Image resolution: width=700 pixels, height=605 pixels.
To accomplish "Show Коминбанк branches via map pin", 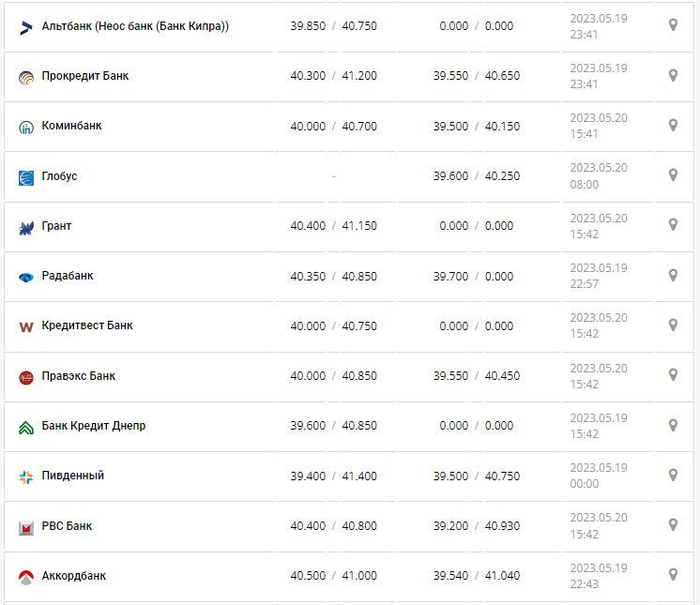I will (x=673, y=125).
